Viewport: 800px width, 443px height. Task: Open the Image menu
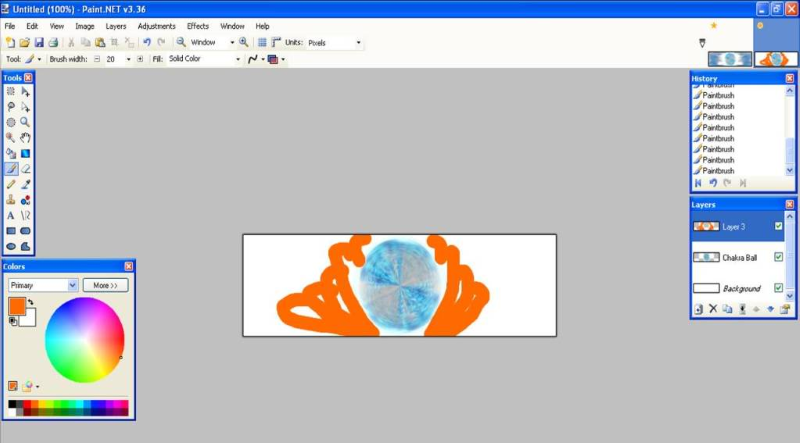pyautogui.click(x=85, y=26)
